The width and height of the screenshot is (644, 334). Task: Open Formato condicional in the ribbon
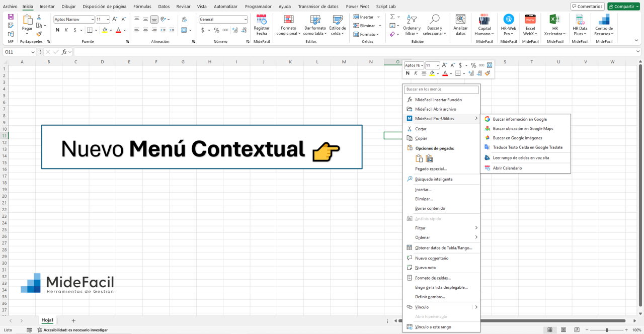[288, 25]
